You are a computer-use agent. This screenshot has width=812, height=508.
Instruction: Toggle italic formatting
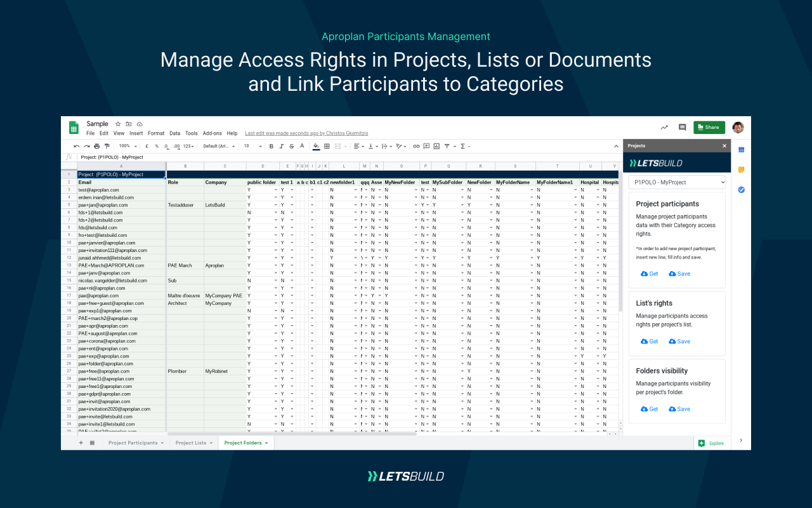pos(281,146)
